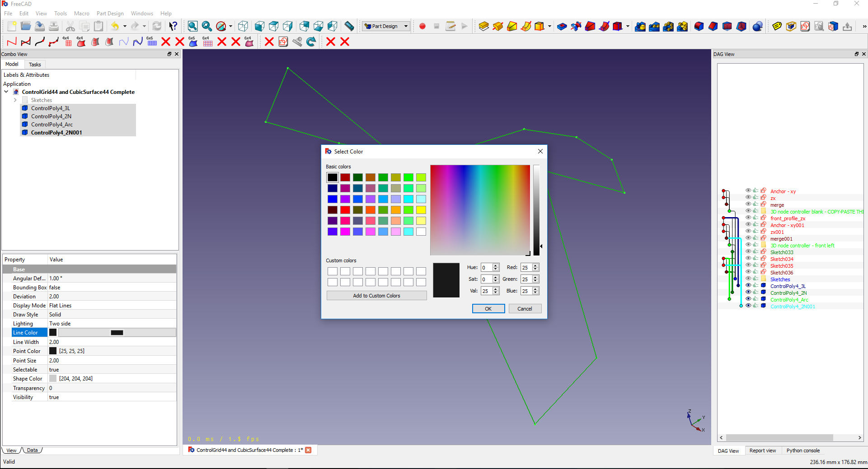This screenshot has width=868, height=469.
Task: Toggle visibility eye for Sketch033 in DAG View
Action: coord(748,252)
